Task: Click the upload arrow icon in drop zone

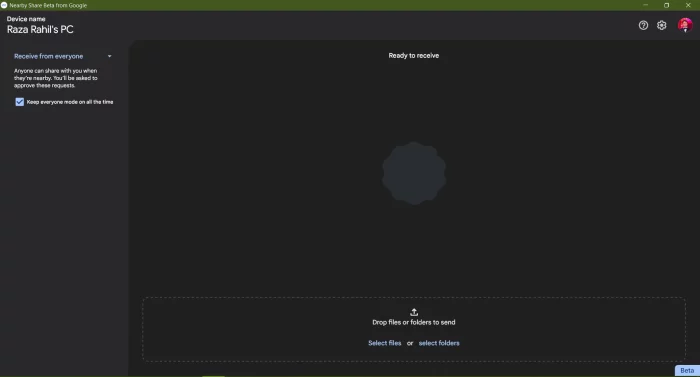Action: pyautogui.click(x=414, y=312)
